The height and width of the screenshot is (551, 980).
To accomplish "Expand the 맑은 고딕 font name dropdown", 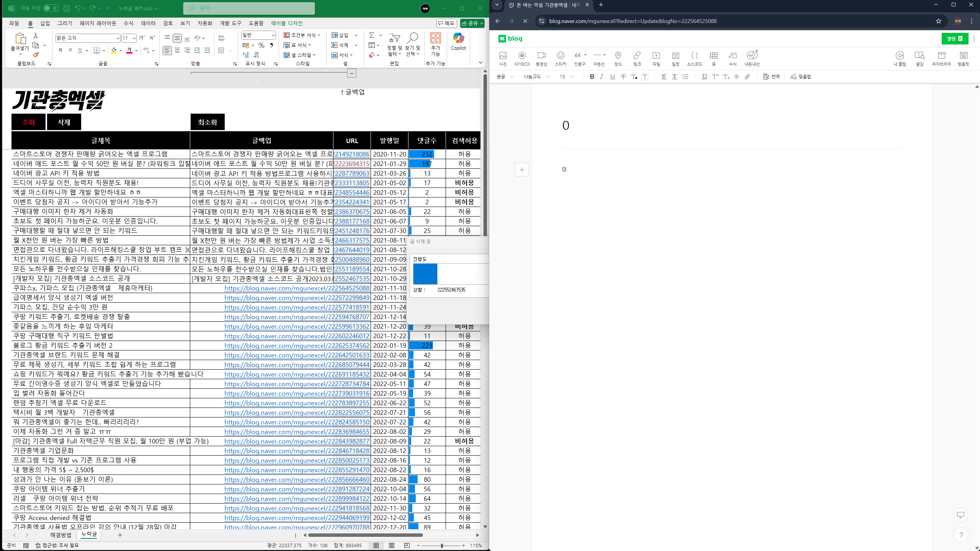I will pos(118,38).
